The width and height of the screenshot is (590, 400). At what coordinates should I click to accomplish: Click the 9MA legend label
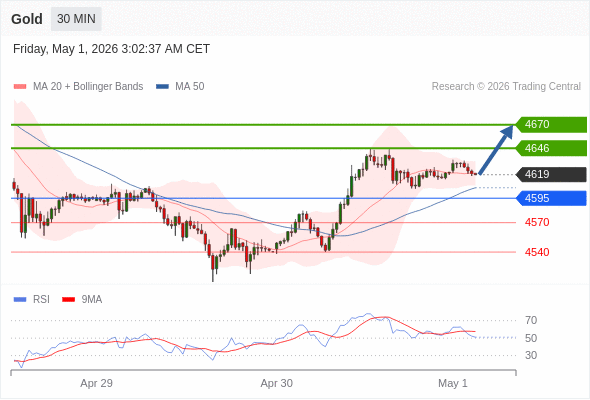[92, 300]
